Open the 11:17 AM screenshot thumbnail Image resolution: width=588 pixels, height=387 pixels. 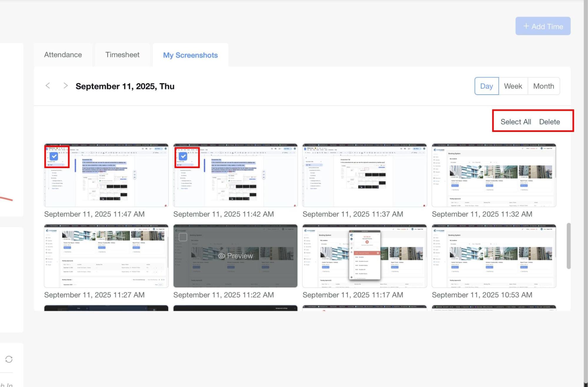tap(364, 256)
